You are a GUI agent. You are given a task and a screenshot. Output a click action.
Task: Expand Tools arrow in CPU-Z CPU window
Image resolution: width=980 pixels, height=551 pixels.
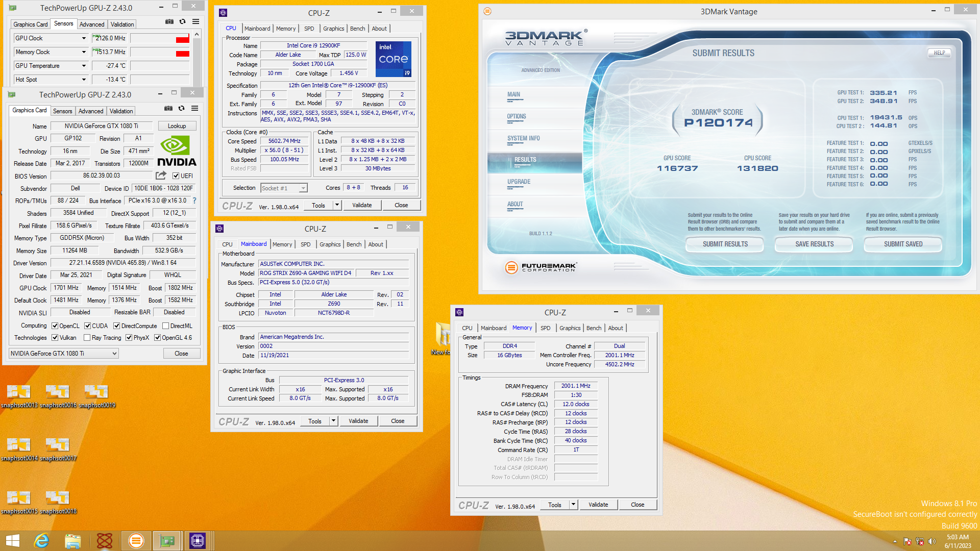click(x=337, y=205)
